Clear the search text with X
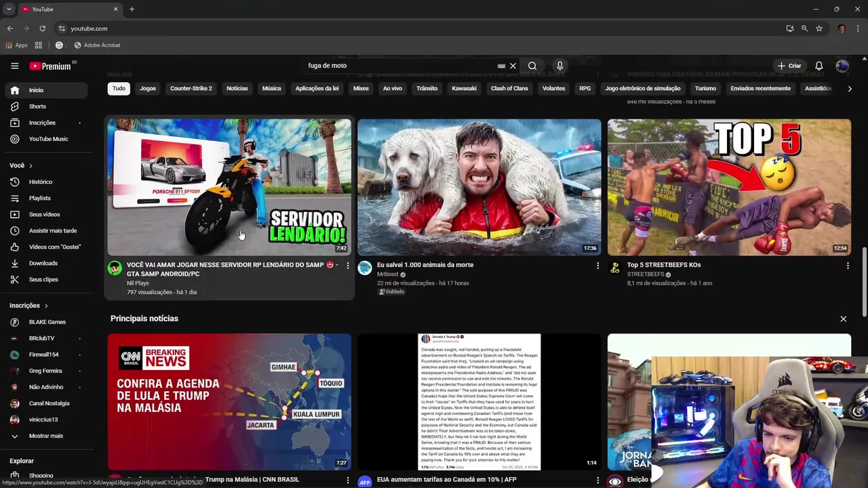This screenshot has width=868, height=488. coord(513,66)
